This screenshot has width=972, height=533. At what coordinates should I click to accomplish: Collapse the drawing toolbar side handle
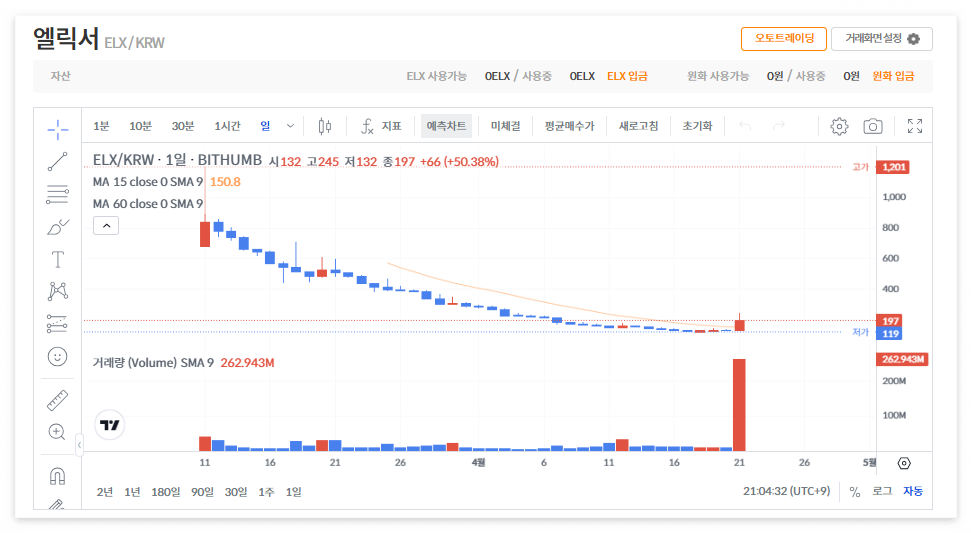[x=79, y=445]
